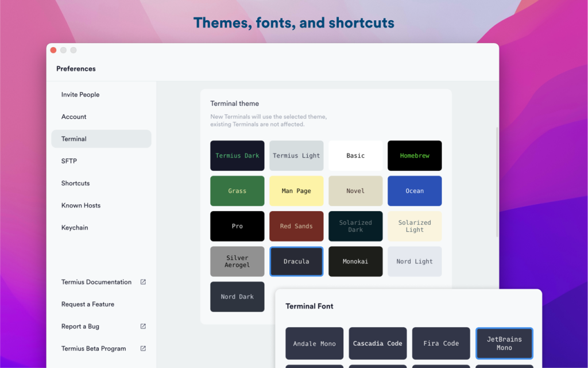Select the Red Sands theme tile
Screen dimensions: 588x368
click(296, 226)
